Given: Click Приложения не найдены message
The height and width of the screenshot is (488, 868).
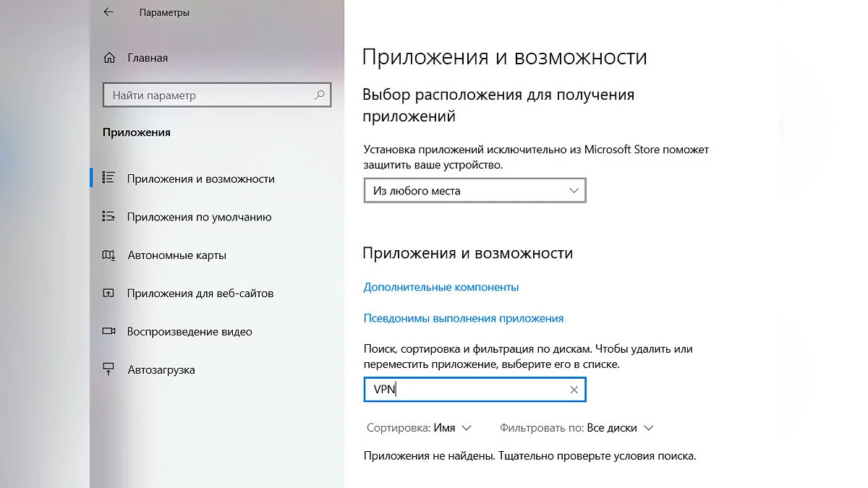Looking at the screenshot, I should (530, 456).
